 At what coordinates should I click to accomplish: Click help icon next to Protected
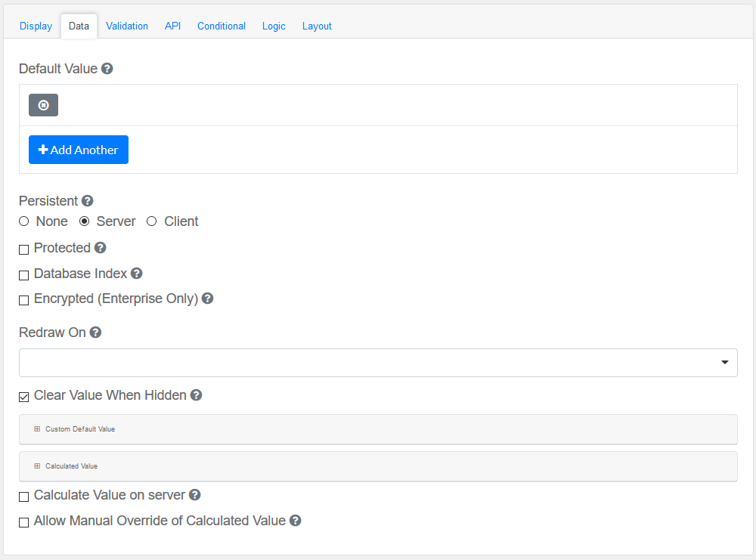(101, 248)
